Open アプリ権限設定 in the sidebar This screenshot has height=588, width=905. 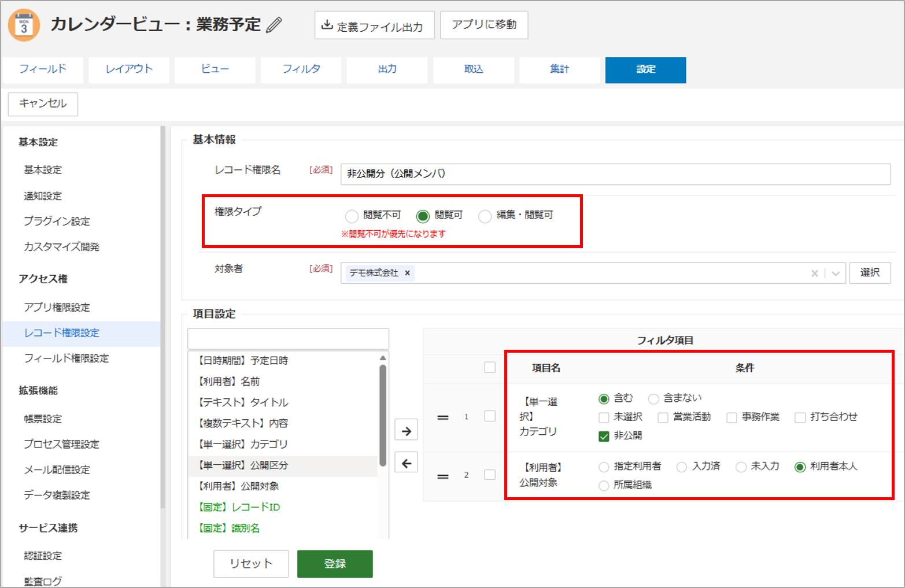[57, 308]
